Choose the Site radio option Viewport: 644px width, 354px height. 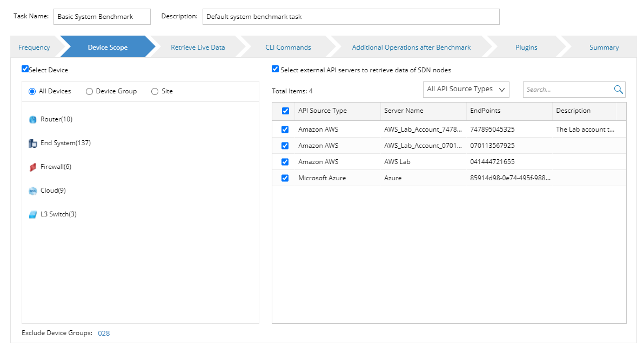coord(155,92)
